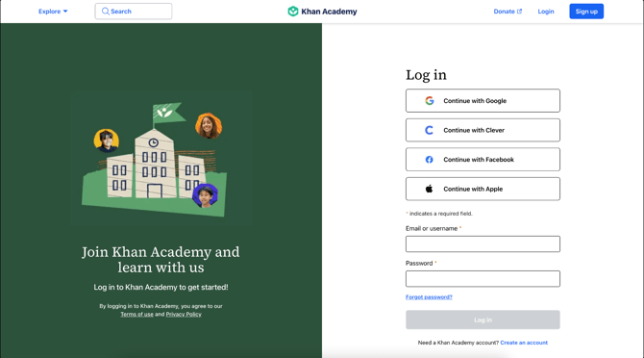
Task: Click the Google G icon
Action: [x=430, y=101]
